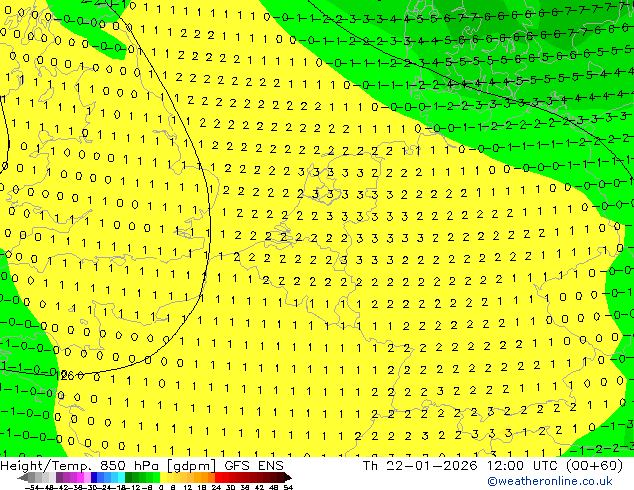The image size is (634, 490).
Task: Select the bright red swatch above legend value 24
Action: point(218,478)
